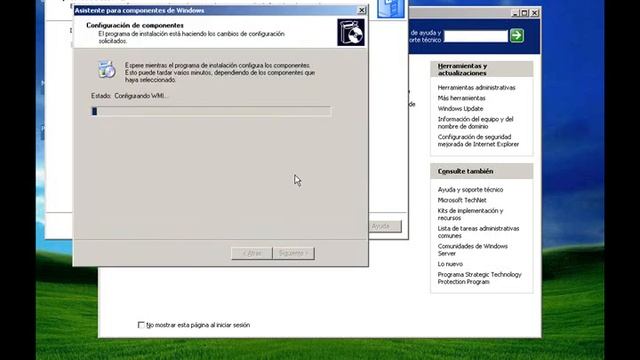Screen dimensions: 640x360
Task: Close the Asistente para componentes de Windows dialog
Action: (362, 10)
